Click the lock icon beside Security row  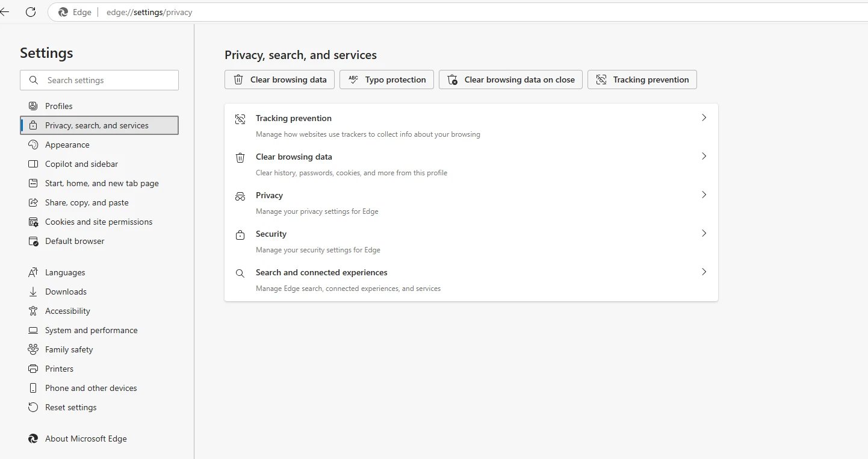pos(240,235)
